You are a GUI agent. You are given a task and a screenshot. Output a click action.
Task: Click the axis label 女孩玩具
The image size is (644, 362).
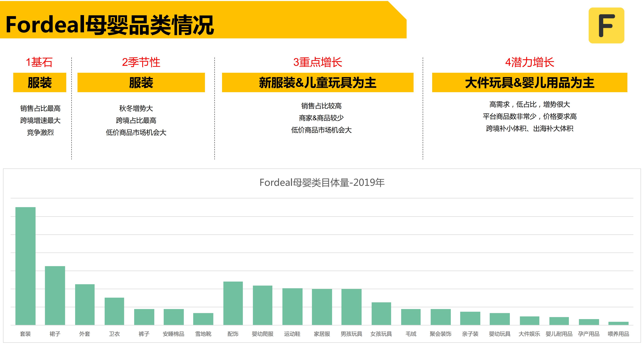click(x=381, y=334)
